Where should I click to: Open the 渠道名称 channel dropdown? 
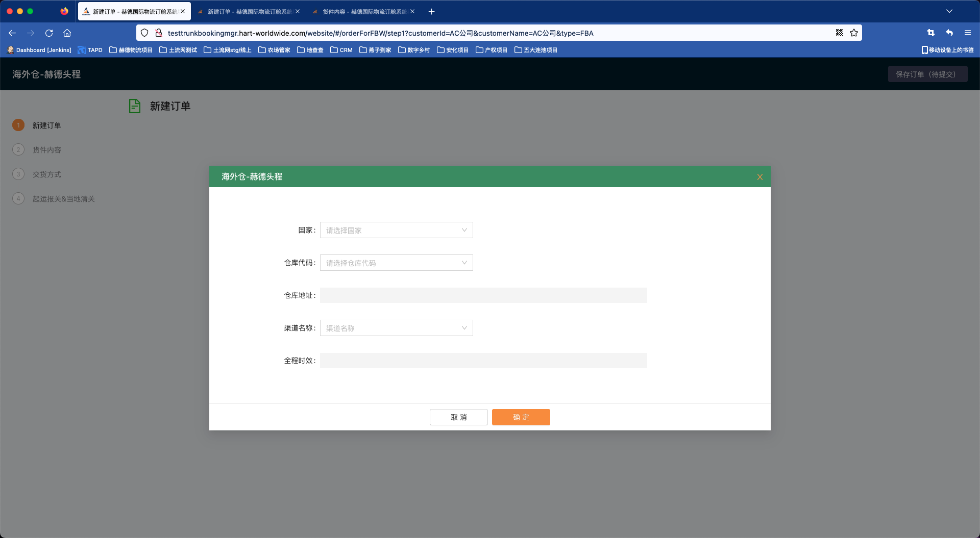[x=396, y=328]
